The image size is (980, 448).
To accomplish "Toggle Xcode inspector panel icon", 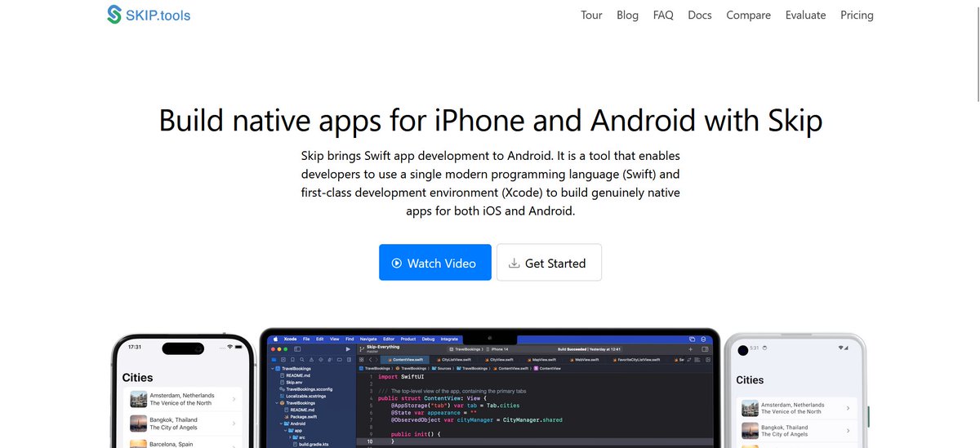I will 705,348.
